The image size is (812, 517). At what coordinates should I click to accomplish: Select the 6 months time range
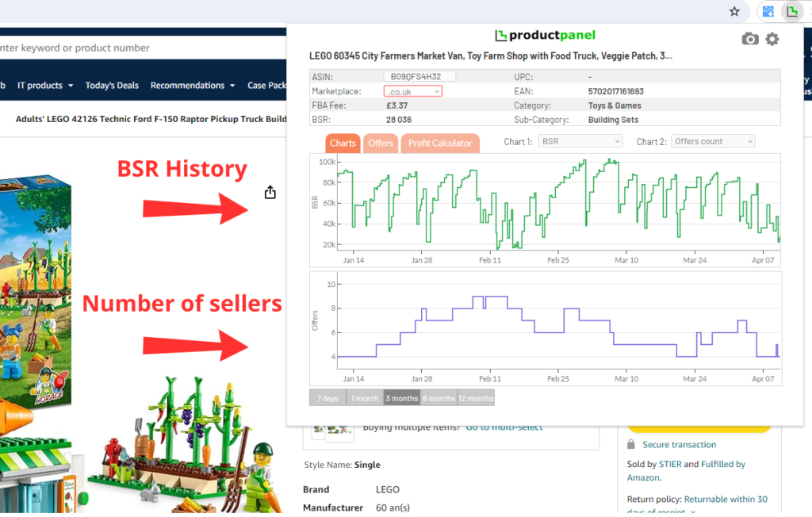click(x=439, y=398)
